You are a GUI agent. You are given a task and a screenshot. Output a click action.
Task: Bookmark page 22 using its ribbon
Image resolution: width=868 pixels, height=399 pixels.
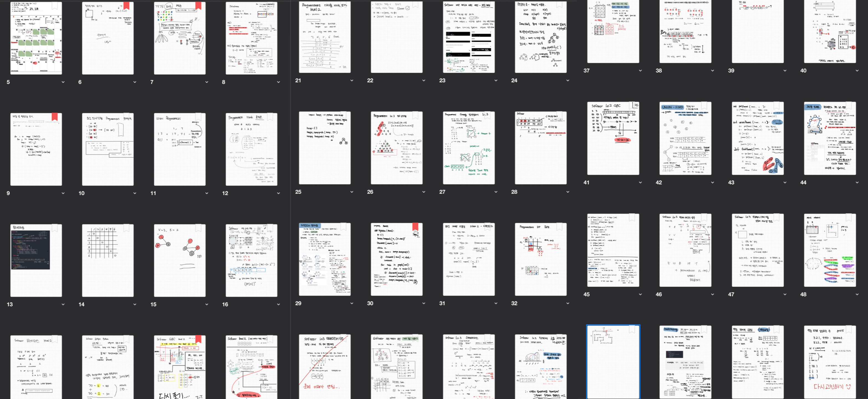[415, 5]
